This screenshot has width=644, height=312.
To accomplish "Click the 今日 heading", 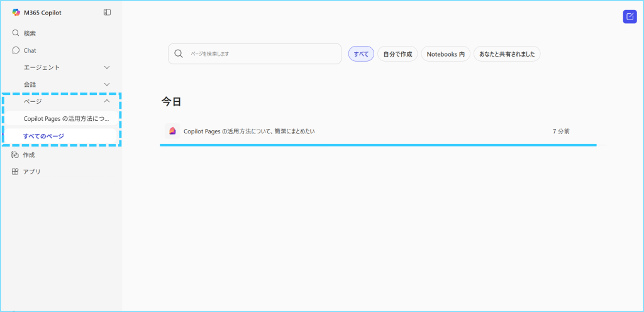I will pos(171,102).
